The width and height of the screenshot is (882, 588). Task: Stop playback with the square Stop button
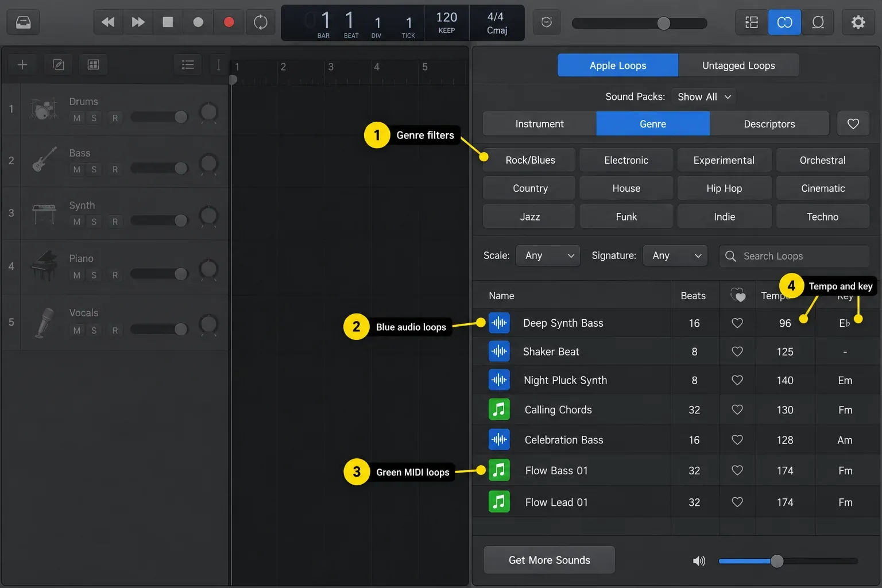tap(168, 22)
